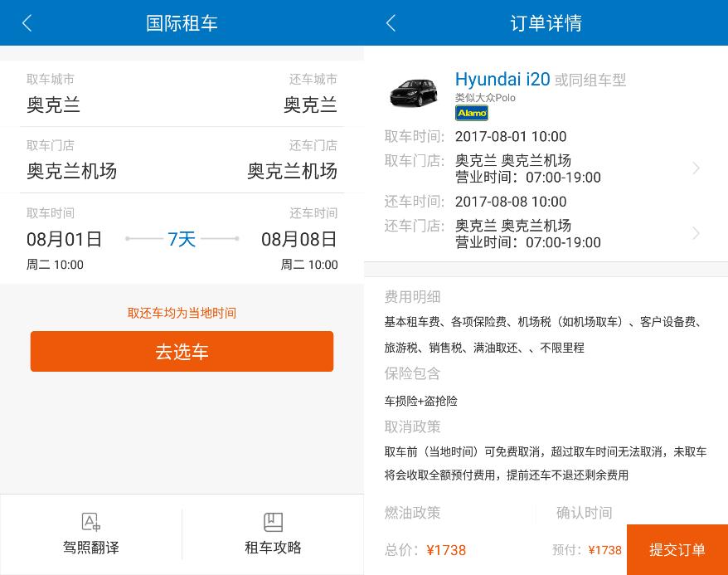Screen dimensions: 728x575
Task: Tap the timeline dot near pickup date
Action: (x=129, y=239)
